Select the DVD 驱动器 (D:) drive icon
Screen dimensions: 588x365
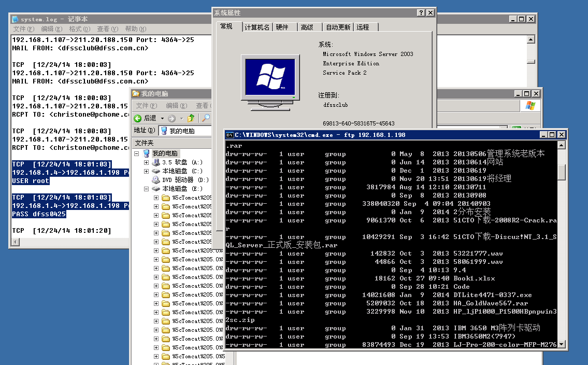(155, 180)
